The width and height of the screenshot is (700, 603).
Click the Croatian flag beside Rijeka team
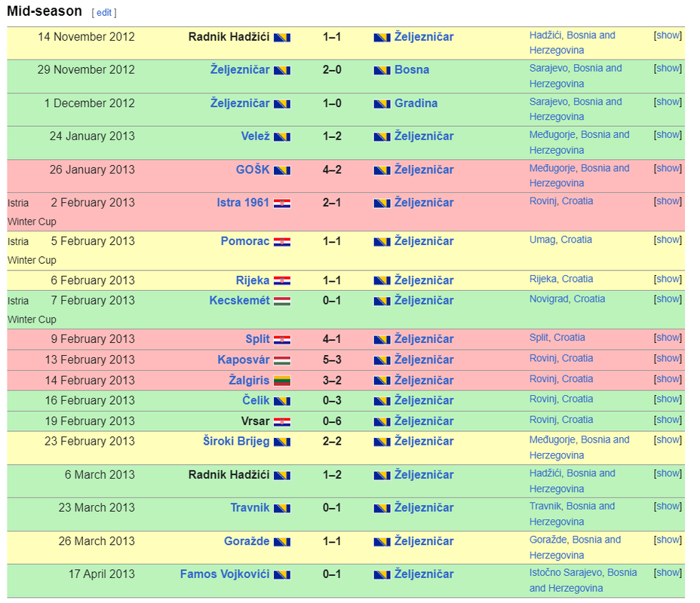(x=281, y=281)
